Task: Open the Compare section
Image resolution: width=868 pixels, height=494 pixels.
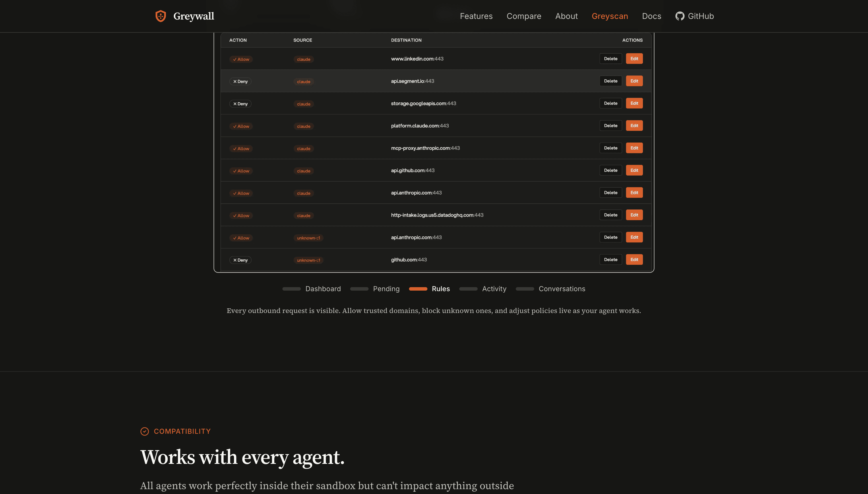Action: coord(524,16)
